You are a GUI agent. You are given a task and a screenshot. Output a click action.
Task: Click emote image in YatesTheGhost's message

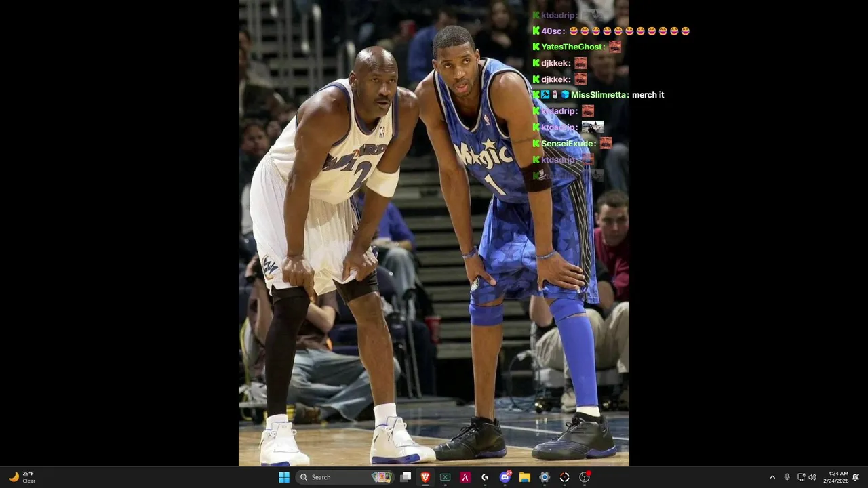click(614, 47)
